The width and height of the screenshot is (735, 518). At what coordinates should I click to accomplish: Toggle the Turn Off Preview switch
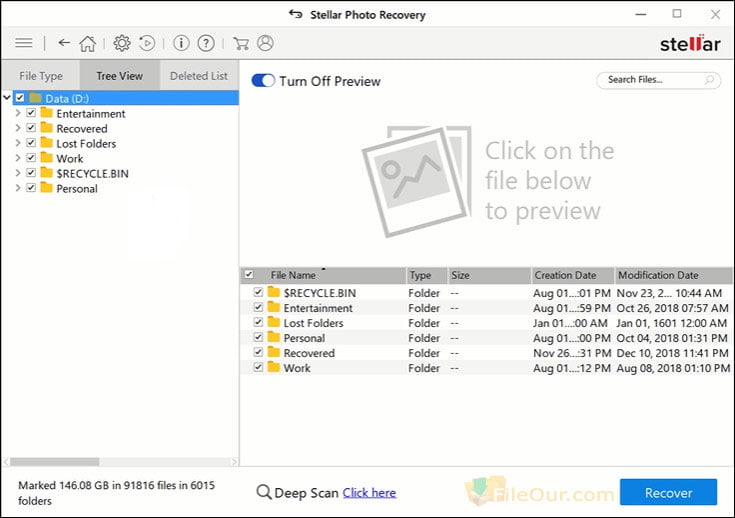coord(263,81)
